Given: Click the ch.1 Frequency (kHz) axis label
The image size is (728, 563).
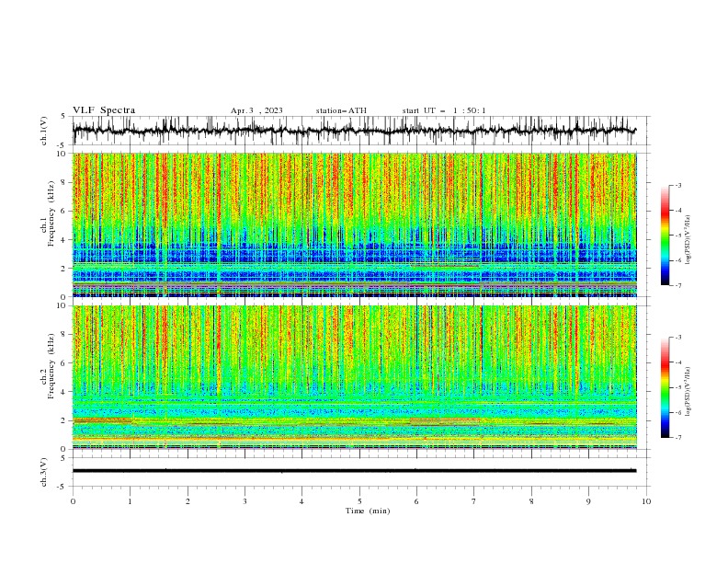Looking at the screenshot, I should pos(48,213).
